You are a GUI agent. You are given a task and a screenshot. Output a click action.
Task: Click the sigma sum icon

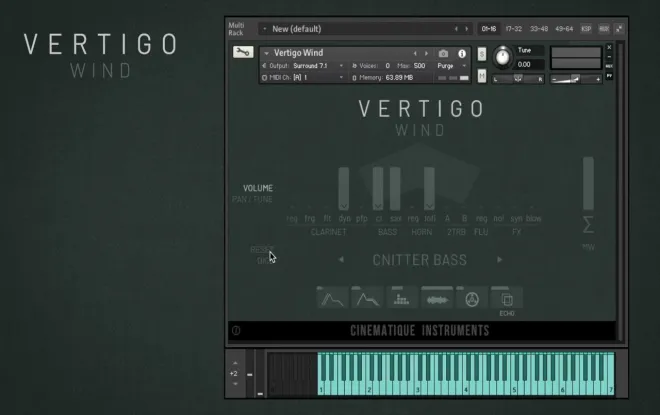[588, 224]
